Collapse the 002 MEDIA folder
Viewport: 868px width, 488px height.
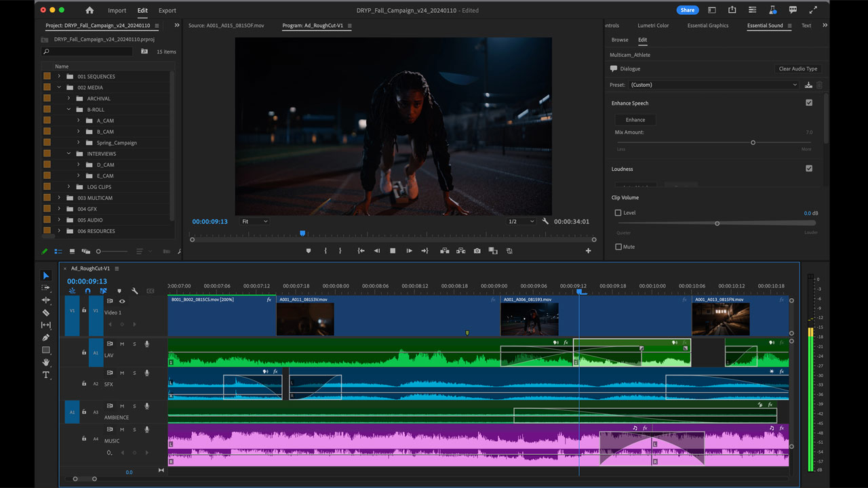click(x=58, y=87)
